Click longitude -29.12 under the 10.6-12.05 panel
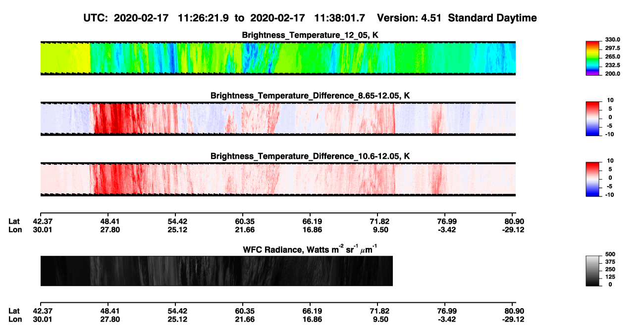Viewport: 644px width, 330px height. (x=513, y=229)
